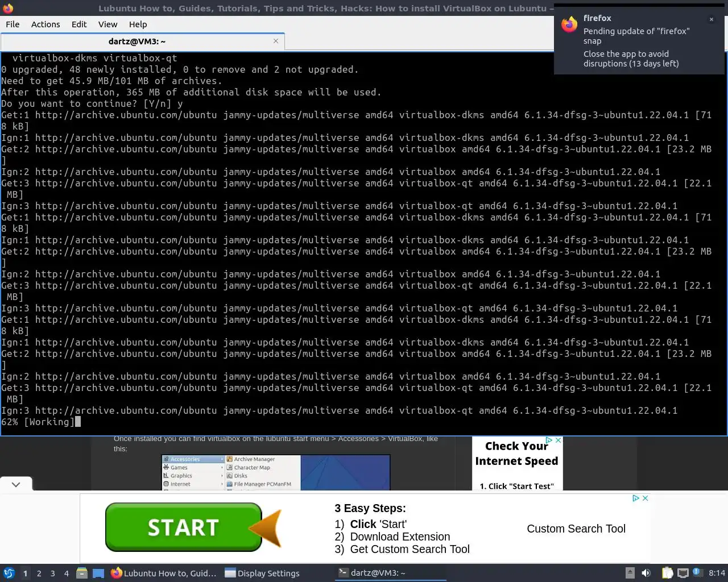
Task: Close the dartz@VM3 terminal tab
Action: point(276,41)
